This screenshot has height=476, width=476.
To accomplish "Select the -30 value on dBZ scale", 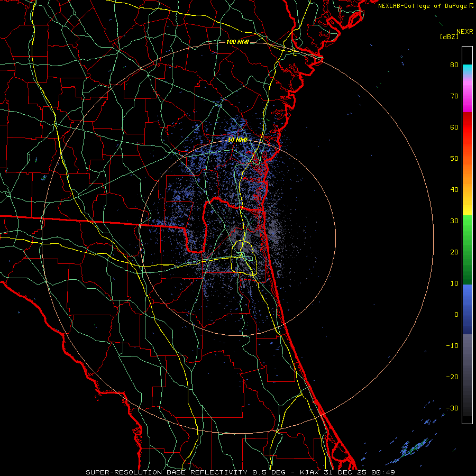I will (452, 408).
